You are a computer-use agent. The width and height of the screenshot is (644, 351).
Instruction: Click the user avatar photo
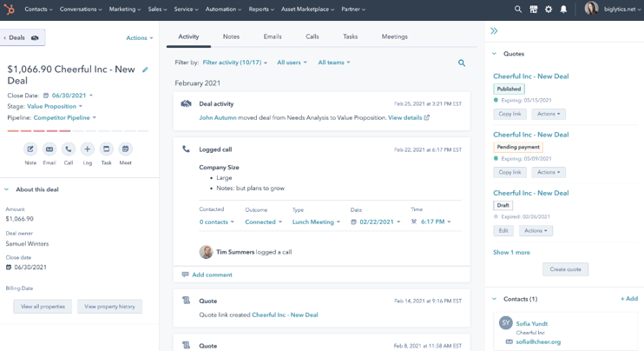pos(591,8)
